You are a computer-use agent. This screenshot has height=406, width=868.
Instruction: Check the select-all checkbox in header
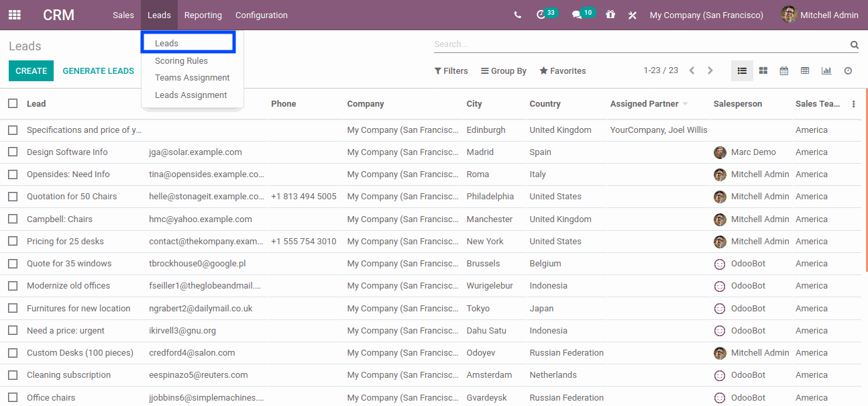tap(12, 103)
